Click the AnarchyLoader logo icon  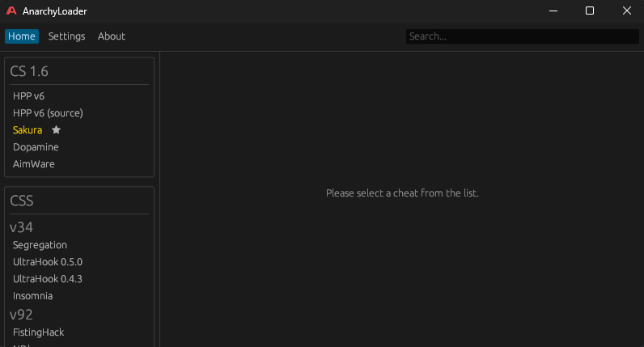pyautogui.click(x=11, y=11)
